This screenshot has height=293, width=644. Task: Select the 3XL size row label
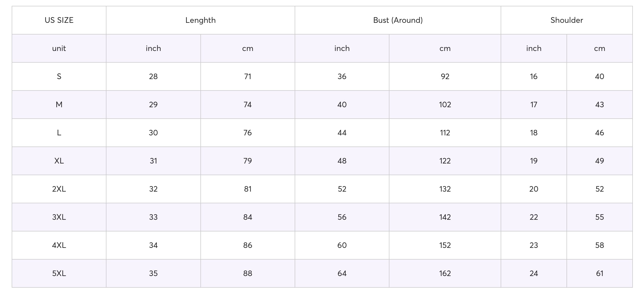coord(59,217)
